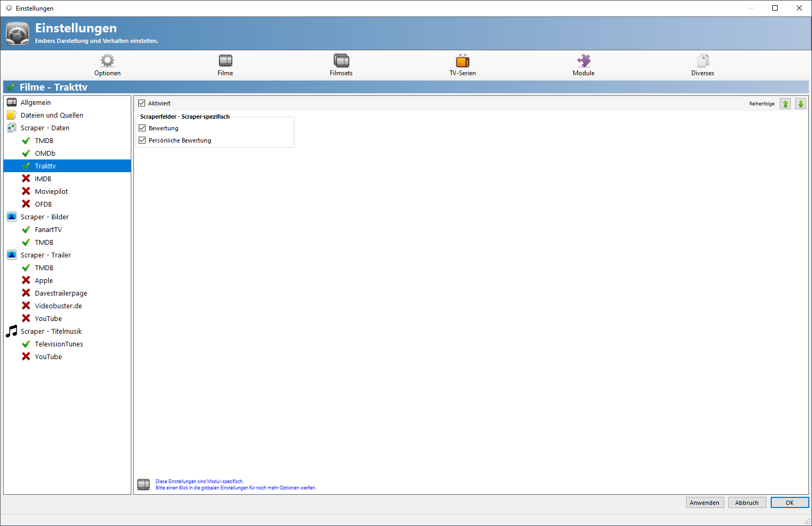Click the Scraper - Trailer icon
Image resolution: width=812 pixels, height=526 pixels.
(x=12, y=255)
